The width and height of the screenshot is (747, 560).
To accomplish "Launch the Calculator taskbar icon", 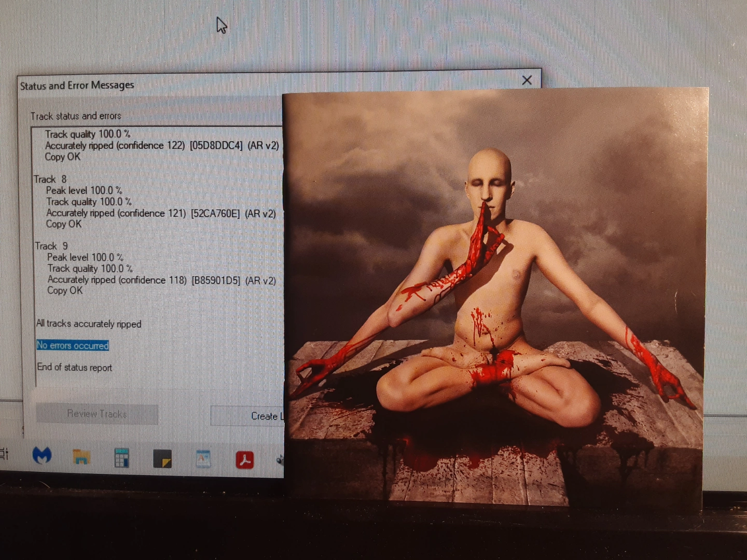I will pyautogui.click(x=122, y=458).
